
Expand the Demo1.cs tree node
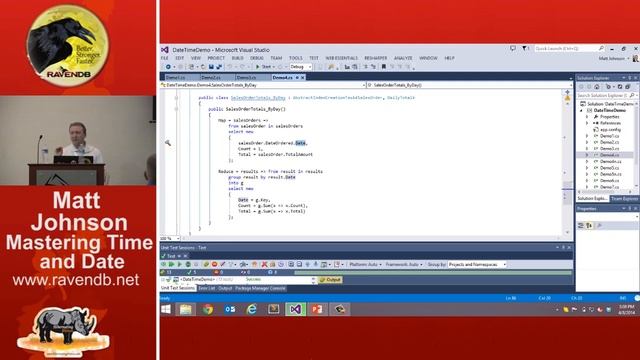(587, 136)
